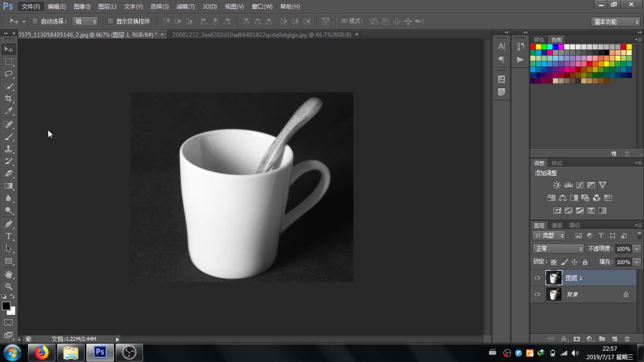644x362 pixels.
Task: Choose the Horizontal Type tool
Action: tap(9, 236)
